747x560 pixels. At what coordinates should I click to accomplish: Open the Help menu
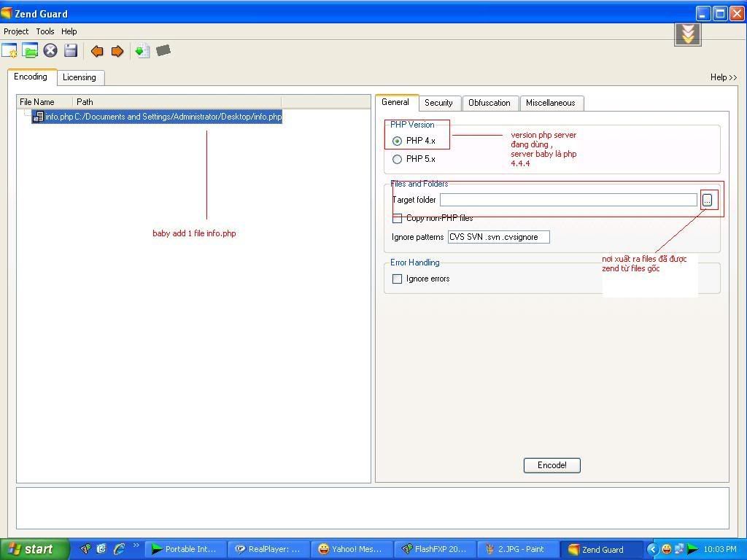[69, 31]
